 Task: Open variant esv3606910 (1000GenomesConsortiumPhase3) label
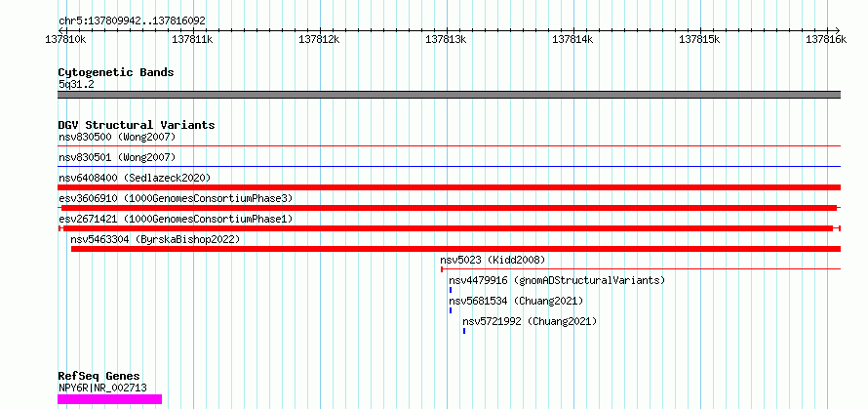(176, 198)
